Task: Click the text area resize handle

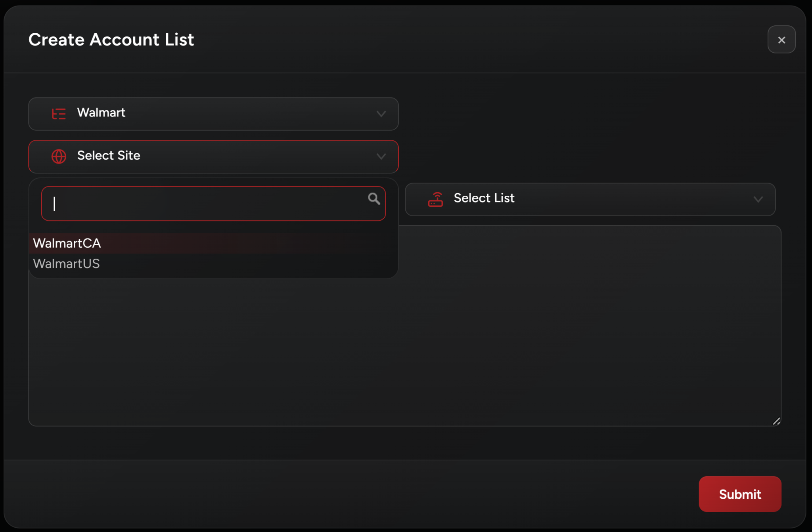Action: 776,421
